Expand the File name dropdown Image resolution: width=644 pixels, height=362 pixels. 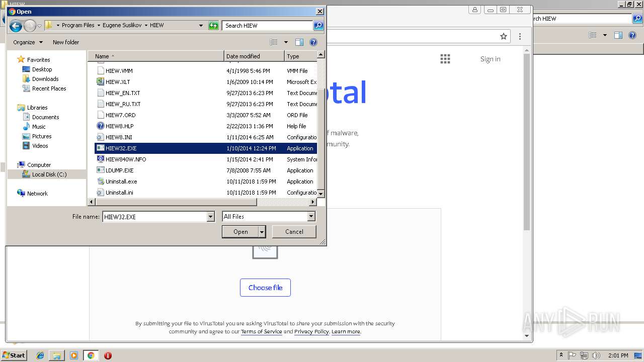coord(210,217)
